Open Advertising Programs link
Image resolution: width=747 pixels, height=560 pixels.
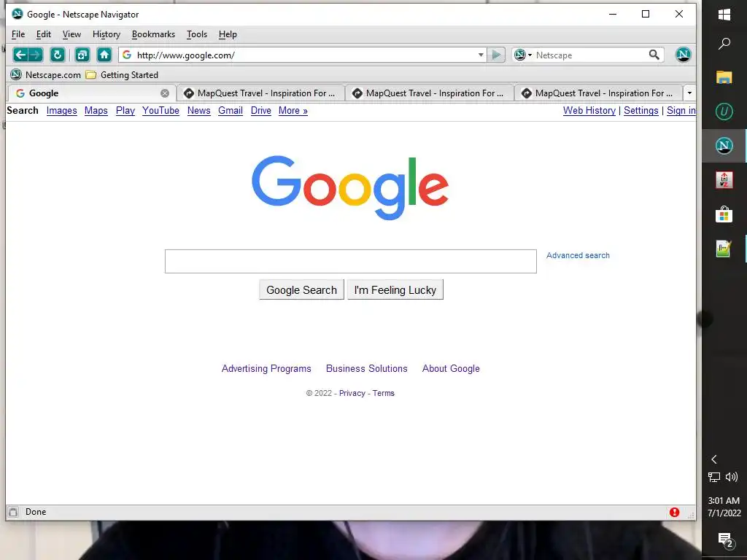[266, 368]
